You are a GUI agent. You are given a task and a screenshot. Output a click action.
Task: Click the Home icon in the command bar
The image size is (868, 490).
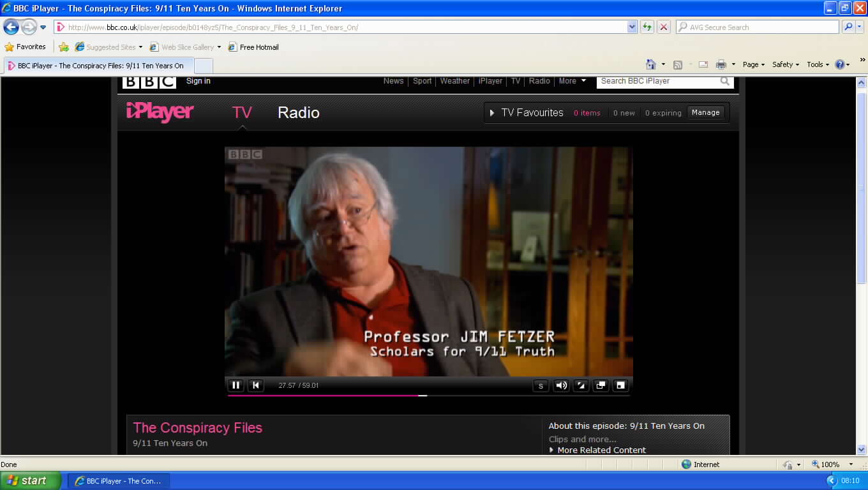point(651,64)
